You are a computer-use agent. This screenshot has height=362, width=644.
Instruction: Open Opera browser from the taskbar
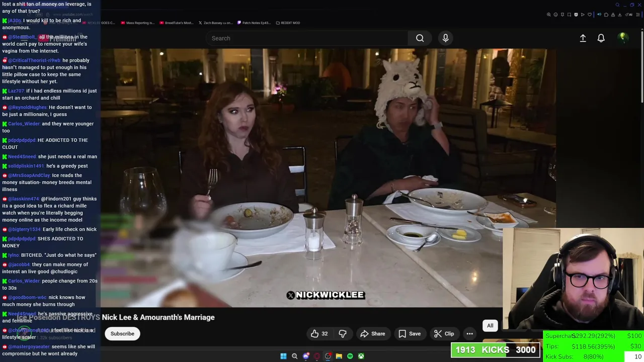click(317, 356)
